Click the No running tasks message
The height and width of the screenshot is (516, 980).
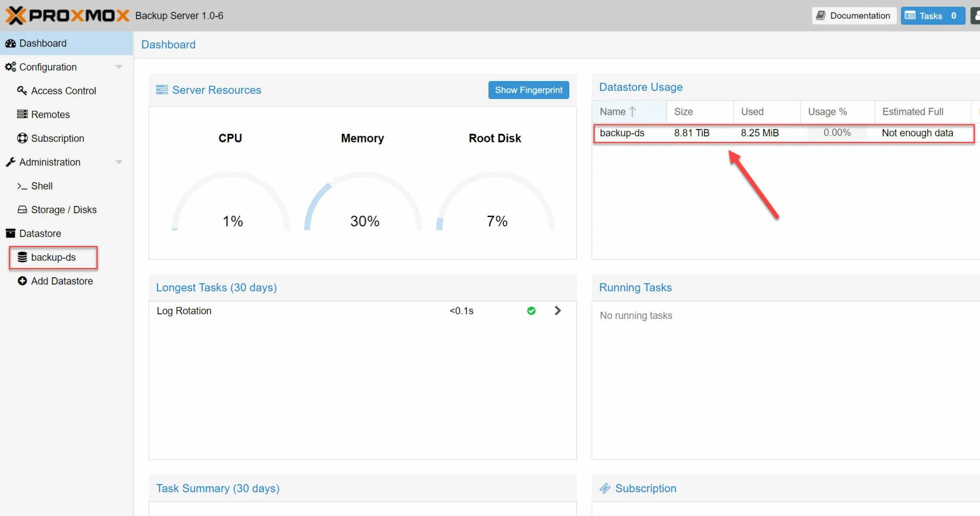[636, 315]
